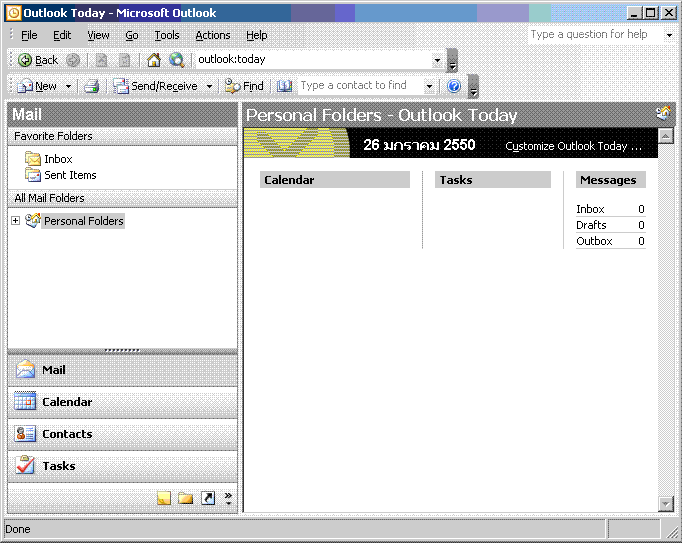Open the New item dropdown arrow
682x543 pixels.
click(68, 86)
